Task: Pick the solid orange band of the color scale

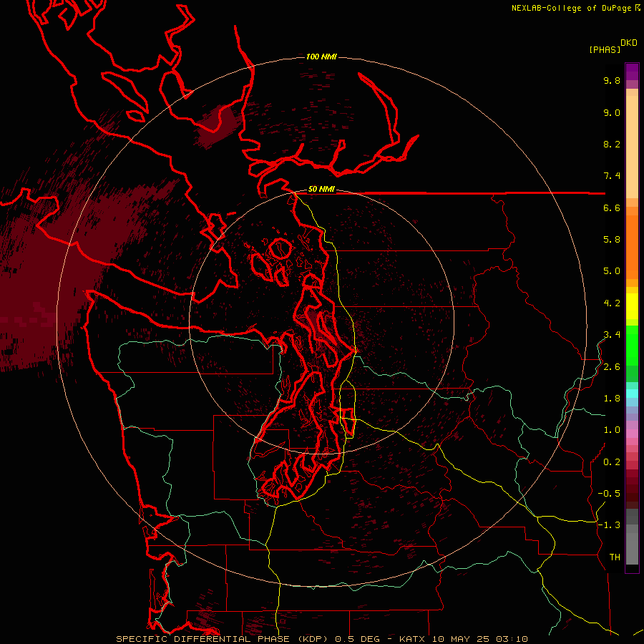Action: pos(632,247)
